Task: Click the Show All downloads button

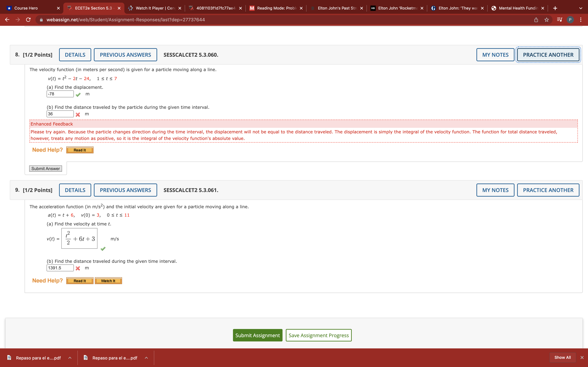Action: pos(562,357)
